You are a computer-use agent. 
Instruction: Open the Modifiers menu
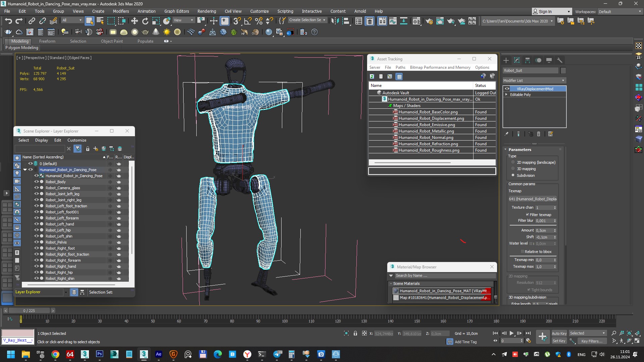121,11
